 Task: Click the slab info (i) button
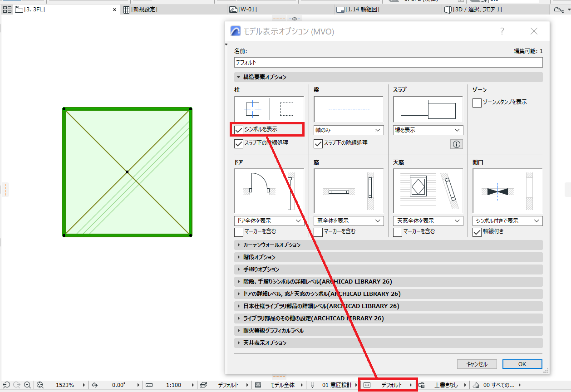coord(457,144)
